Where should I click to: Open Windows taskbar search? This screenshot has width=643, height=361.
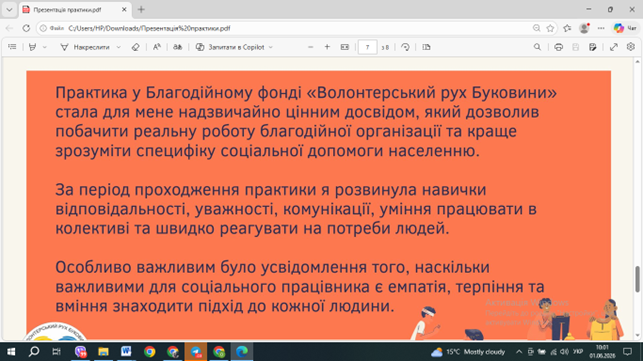tap(34, 352)
